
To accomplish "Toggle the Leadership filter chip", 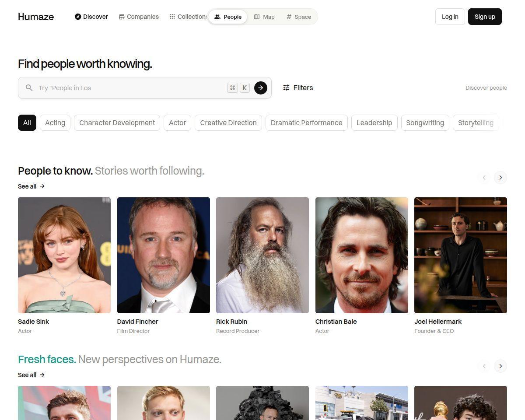I will coord(374,122).
